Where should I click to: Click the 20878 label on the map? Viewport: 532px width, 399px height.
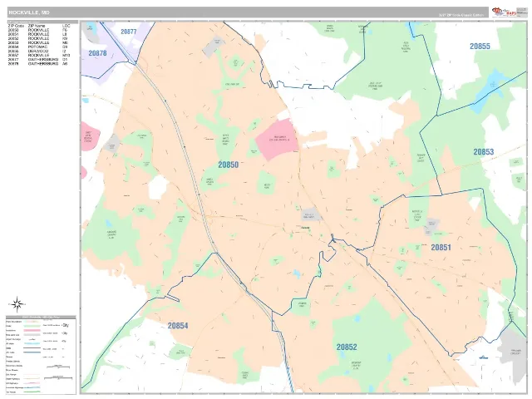[98, 53]
